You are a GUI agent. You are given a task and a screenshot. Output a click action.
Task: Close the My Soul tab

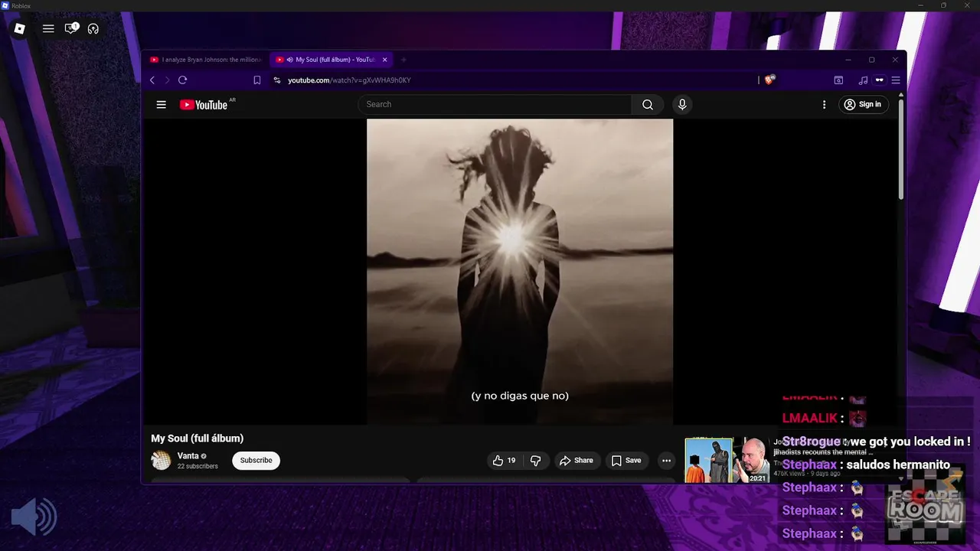click(385, 60)
